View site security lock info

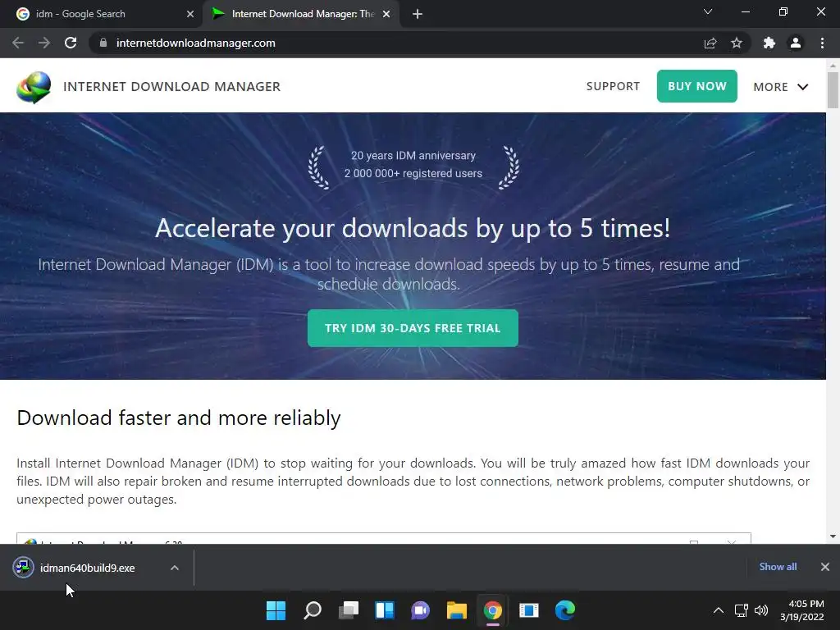(x=103, y=43)
